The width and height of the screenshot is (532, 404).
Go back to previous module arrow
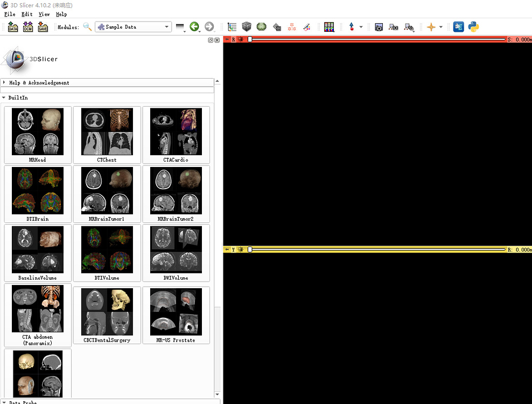click(x=194, y=27)
